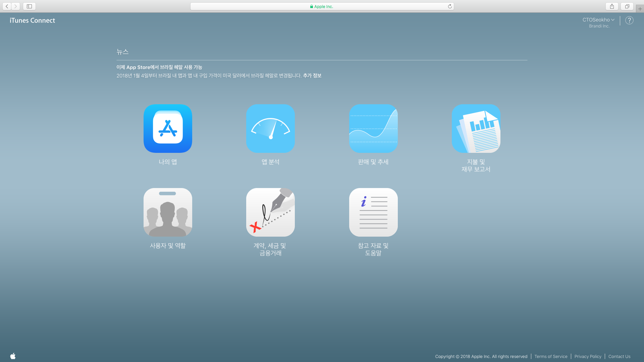Click the 추가 정보 news link
Viewport: 644px width, 362px height.
coord(312,76)
